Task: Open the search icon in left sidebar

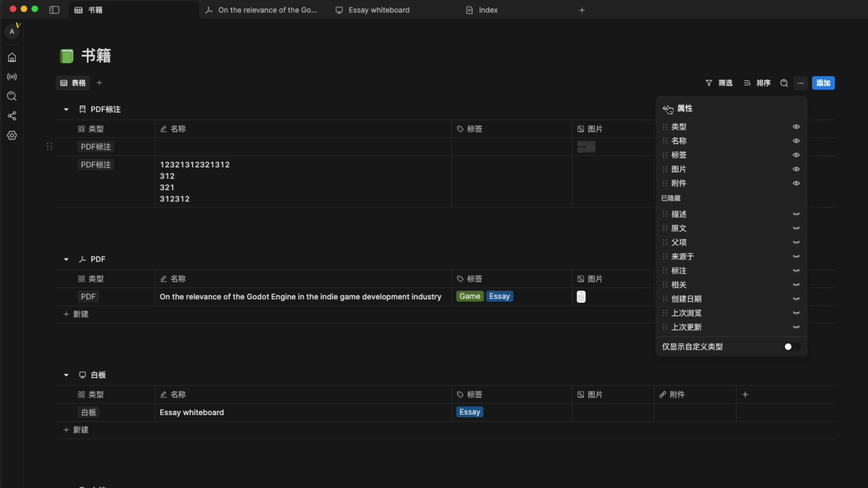Action: [12, 96]
